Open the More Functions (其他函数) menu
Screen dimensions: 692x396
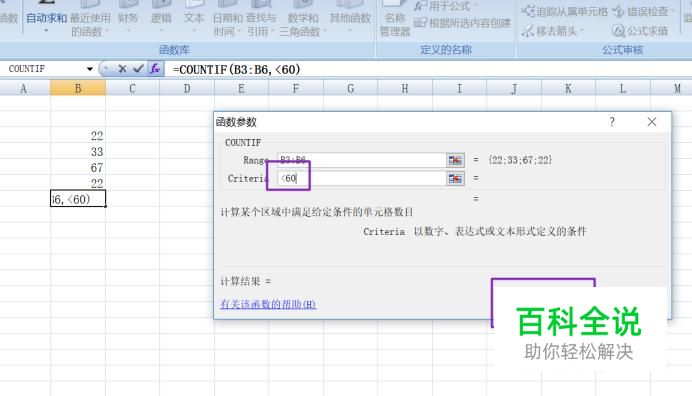tap(350, 18)
